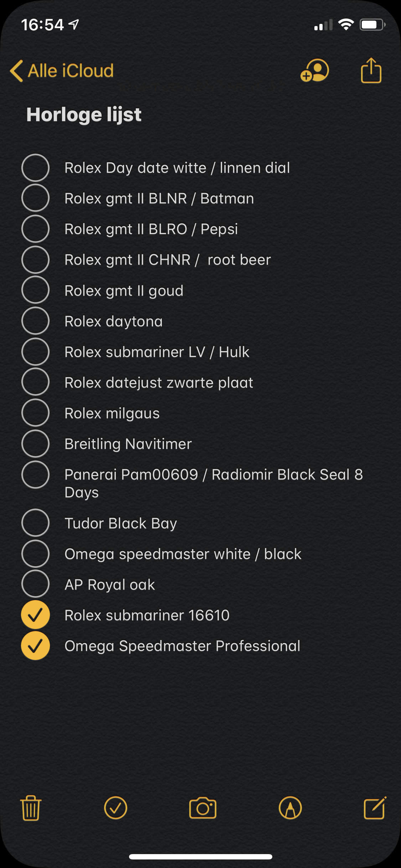The height and width of the screenshot is (868, 401).
Task: Mark Rolex daytona as done
Action: pos(35,321)
